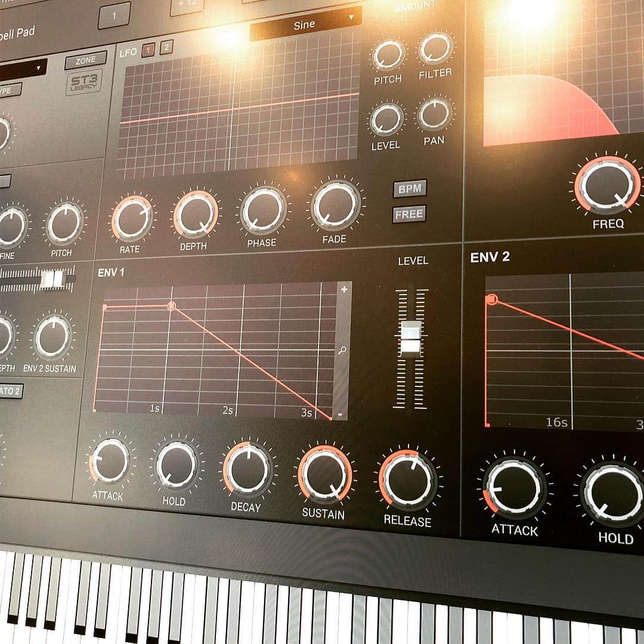Click the LFO RATE knob
Image resolution: width=644 pixels, height=644 pixels.
pos(132,218)
